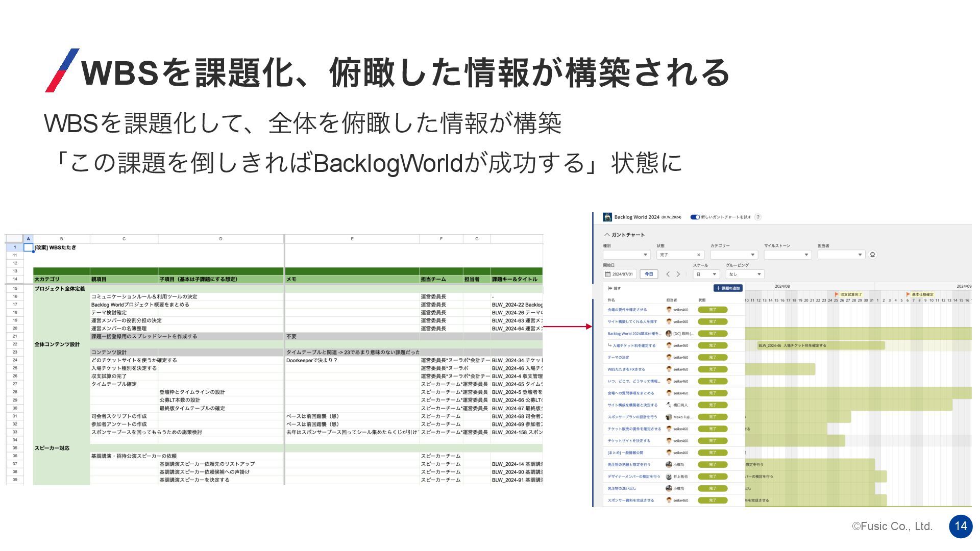Open issue チケットサイトを決定する
This screenshot has width=980, height=551.
pyautogui.click(x=629, y=441)
